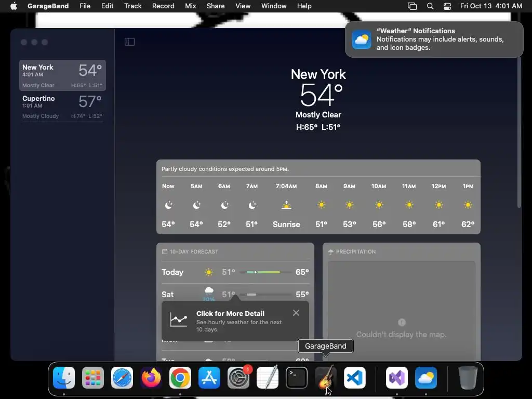
Task: Open the View menu
Action: point(243,6)
